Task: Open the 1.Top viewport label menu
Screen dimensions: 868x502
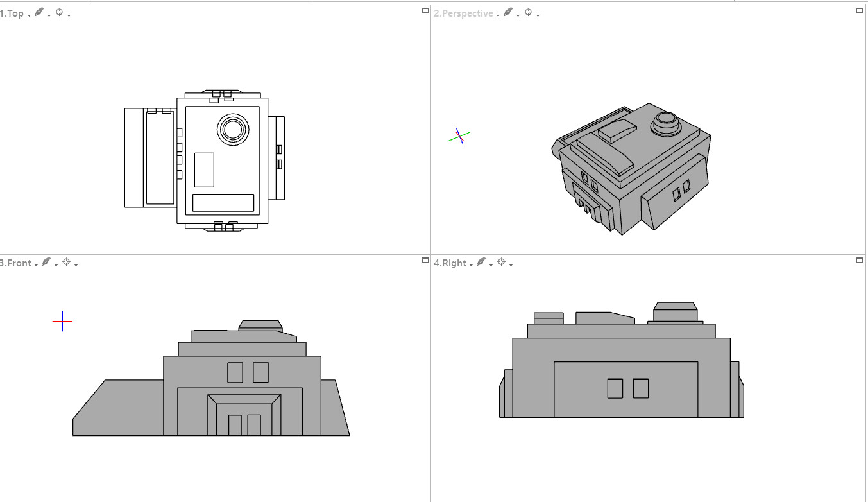Action: tap(12, 13)
